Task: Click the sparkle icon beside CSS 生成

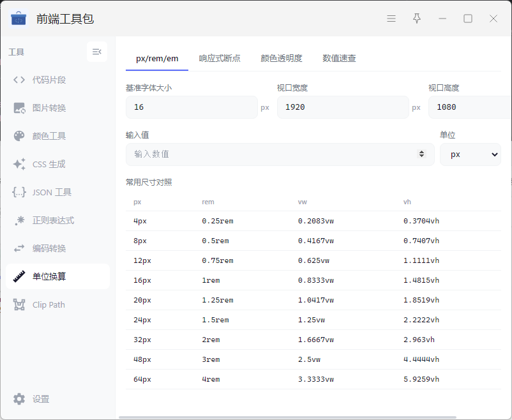Action: click(x=19, y=164)
